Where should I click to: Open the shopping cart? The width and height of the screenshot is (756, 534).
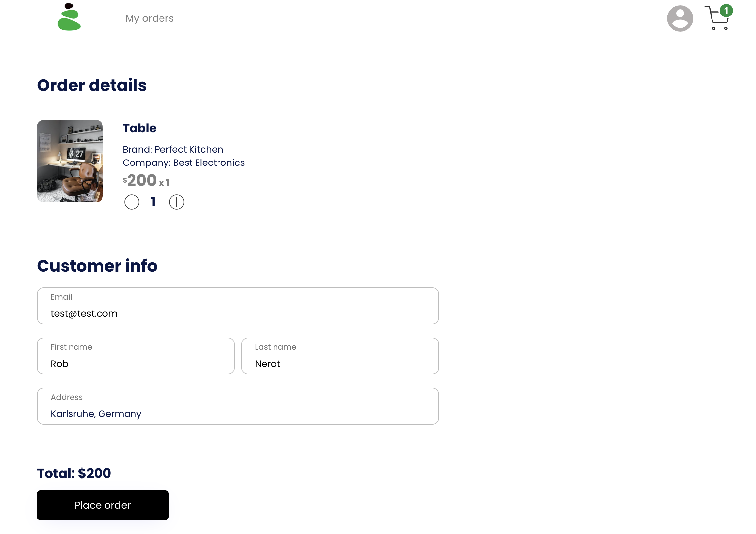[716, 19]
